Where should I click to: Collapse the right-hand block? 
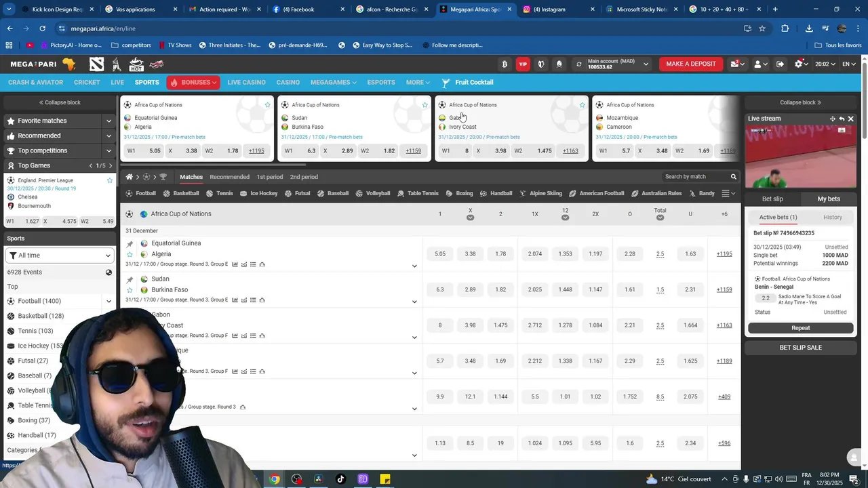point(800,103)
